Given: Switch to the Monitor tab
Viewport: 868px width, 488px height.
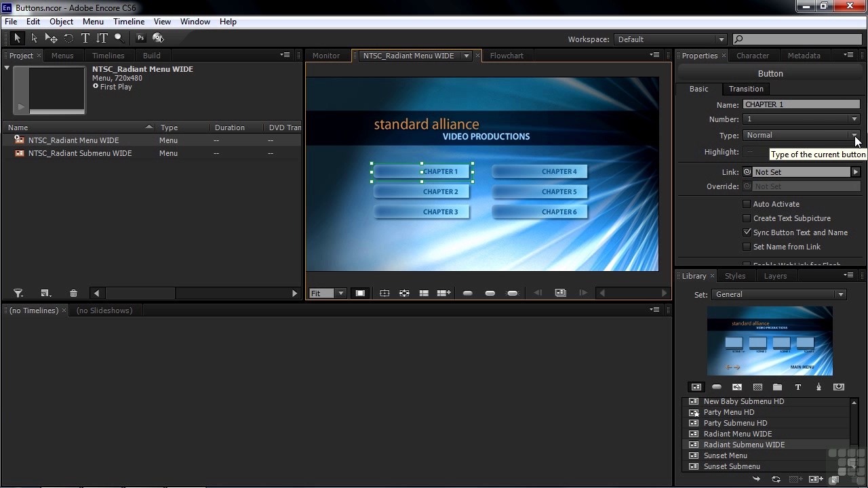Looking at the screenshot, I should 326,56.
